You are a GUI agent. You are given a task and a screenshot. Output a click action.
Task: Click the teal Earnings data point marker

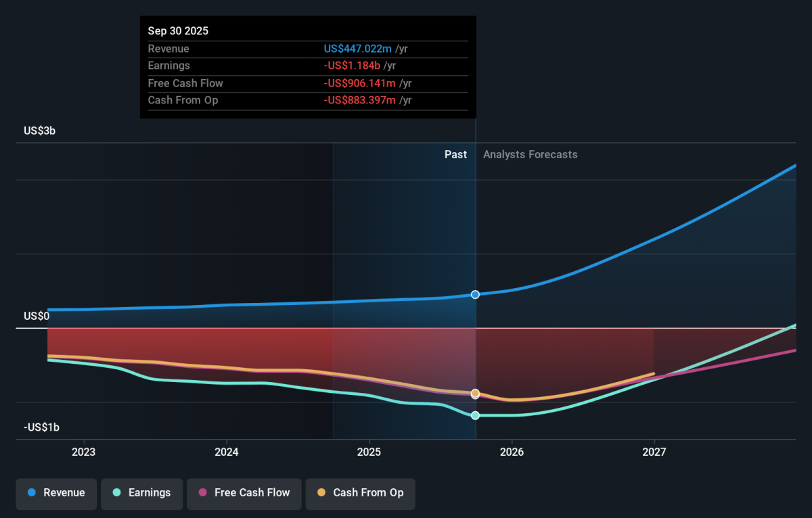point(475,415)
